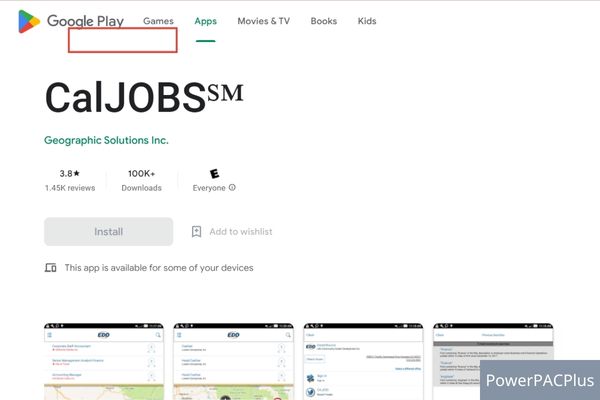The height and width of the screenshot is (400, 600).
Task: Select the Apps tab
Action: pos(205,21)
